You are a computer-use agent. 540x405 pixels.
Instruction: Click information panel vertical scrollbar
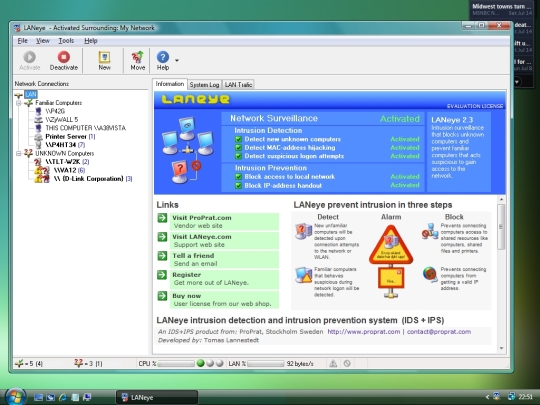(x=501, y=227)
